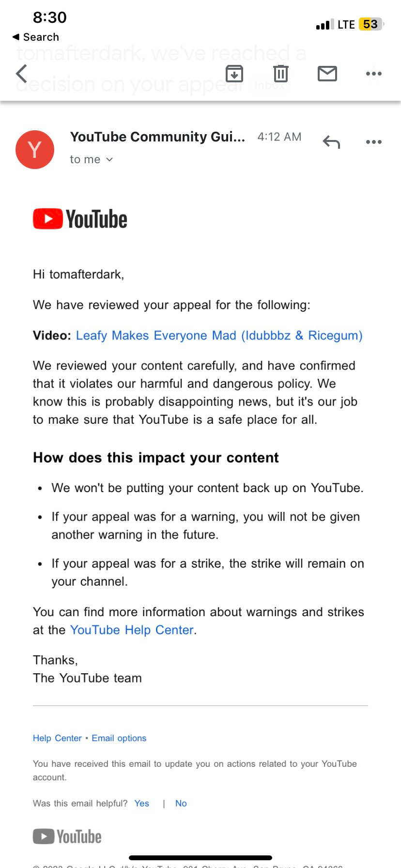This screenshot has height=868, width=401.
Task: Delete the email using trash icon
Action: click(x=281, y=74)
